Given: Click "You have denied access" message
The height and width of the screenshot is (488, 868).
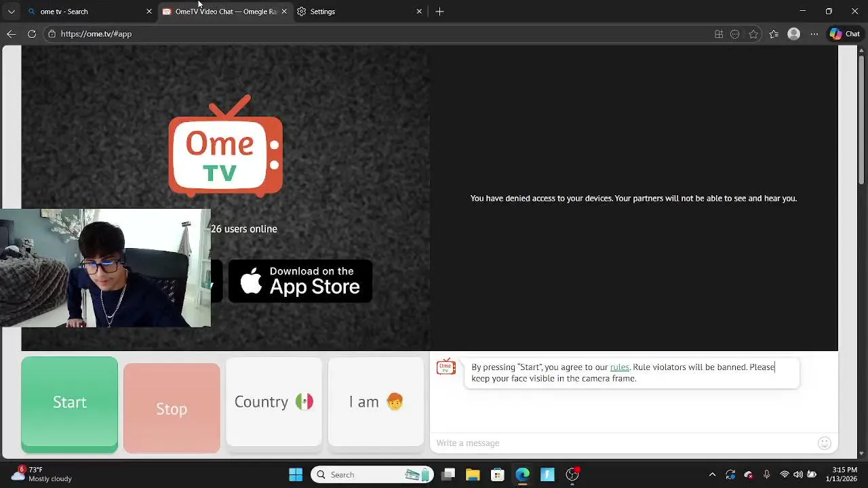Looking at the screenshot, I should tap(633, 199).
